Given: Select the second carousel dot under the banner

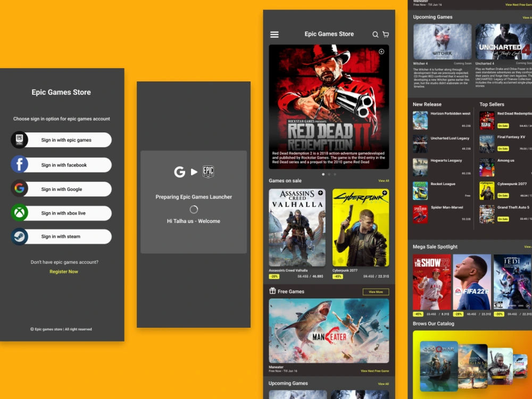Looking at the screenshot, I should [x=329, y=174].
